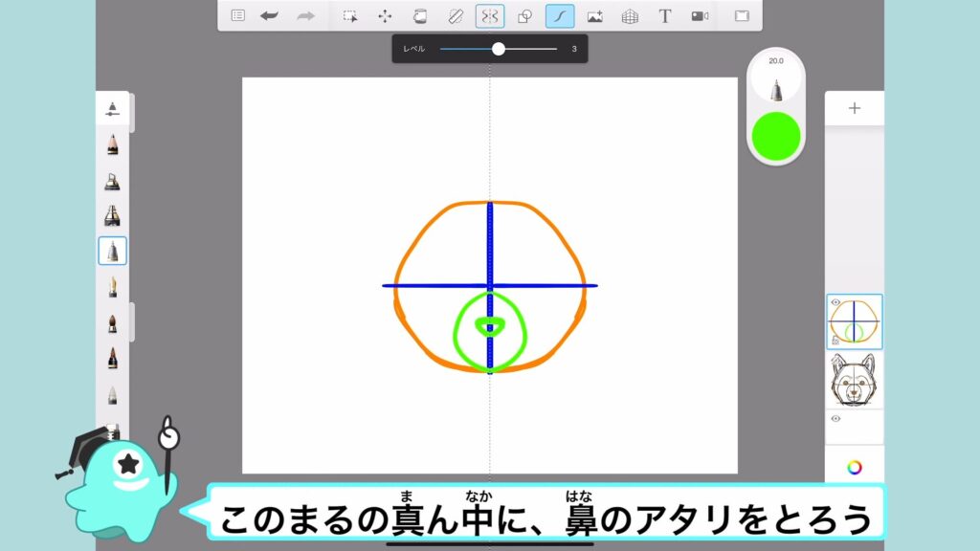
Task: Undo the last stroke
Action: point(270,16)
